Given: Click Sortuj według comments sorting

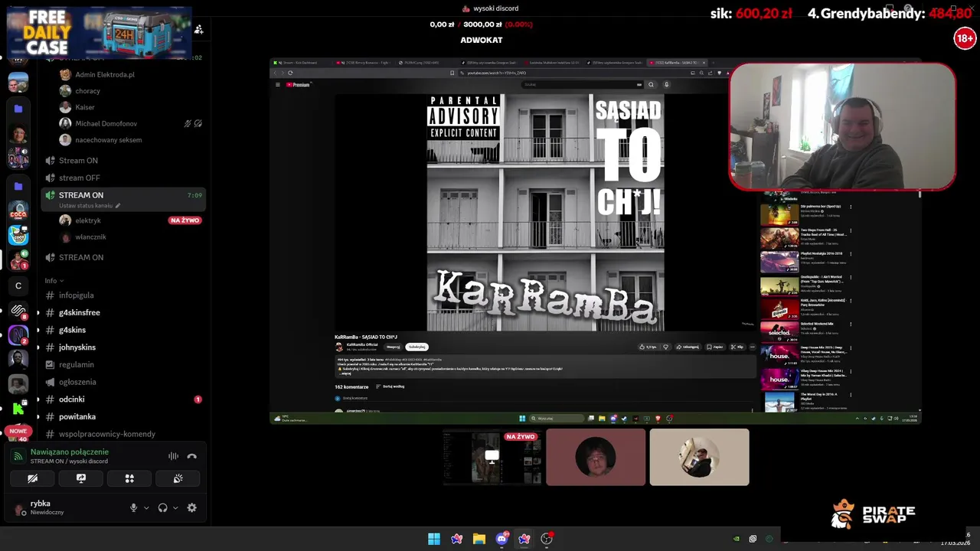Looking at the screenshot, I should point(390,386).
